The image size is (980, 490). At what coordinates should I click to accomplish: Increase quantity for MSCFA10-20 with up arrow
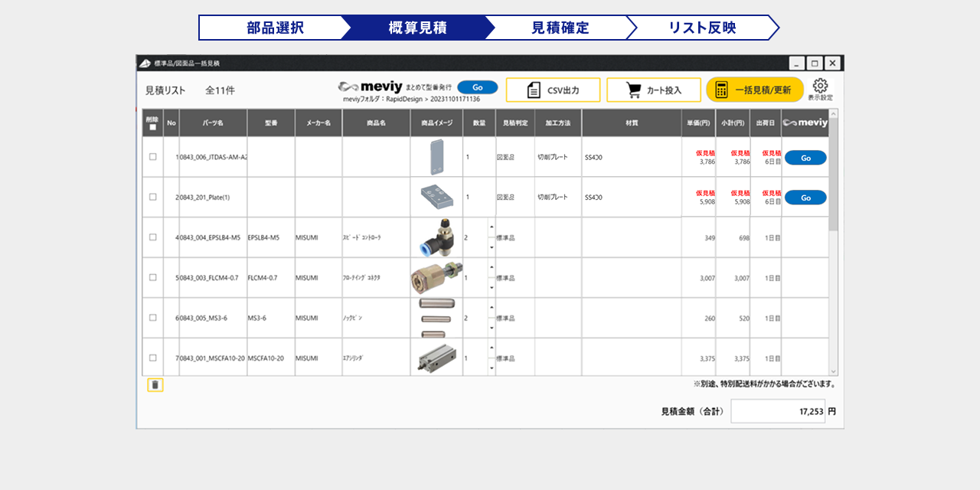[491, 348]
